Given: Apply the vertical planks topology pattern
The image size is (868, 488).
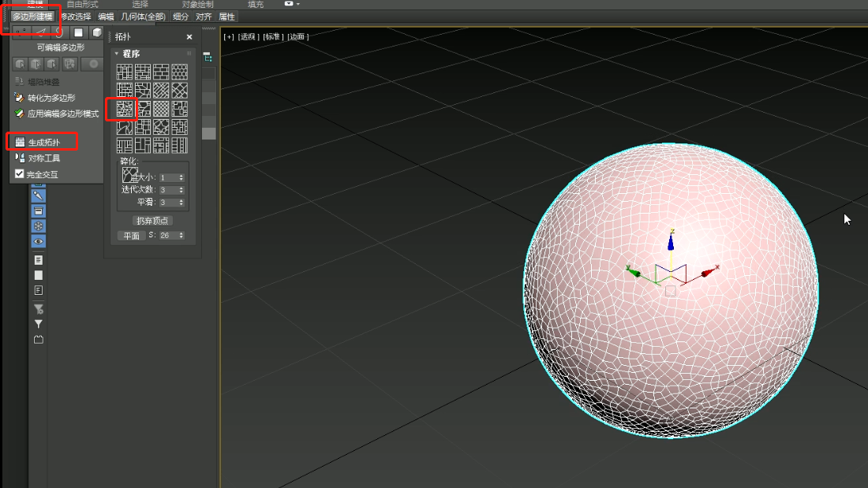Looking at the screenshot, I should pyautogui.click(x=179, y=145).
